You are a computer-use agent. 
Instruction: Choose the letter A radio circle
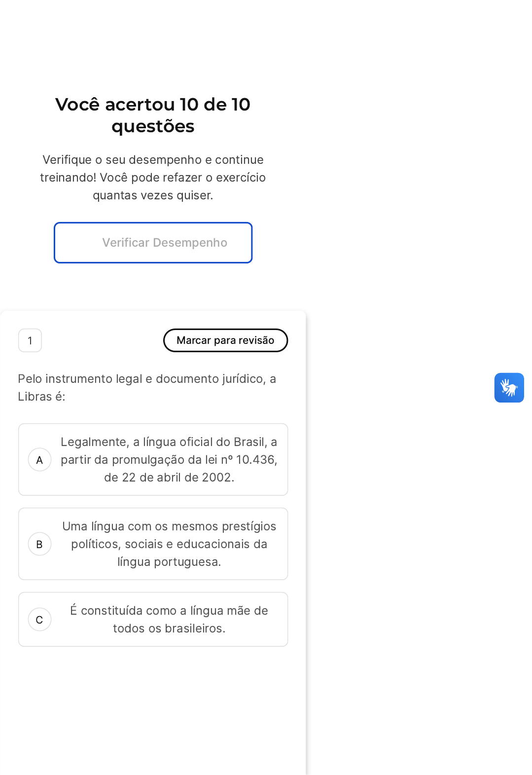(x=39, y=460)
